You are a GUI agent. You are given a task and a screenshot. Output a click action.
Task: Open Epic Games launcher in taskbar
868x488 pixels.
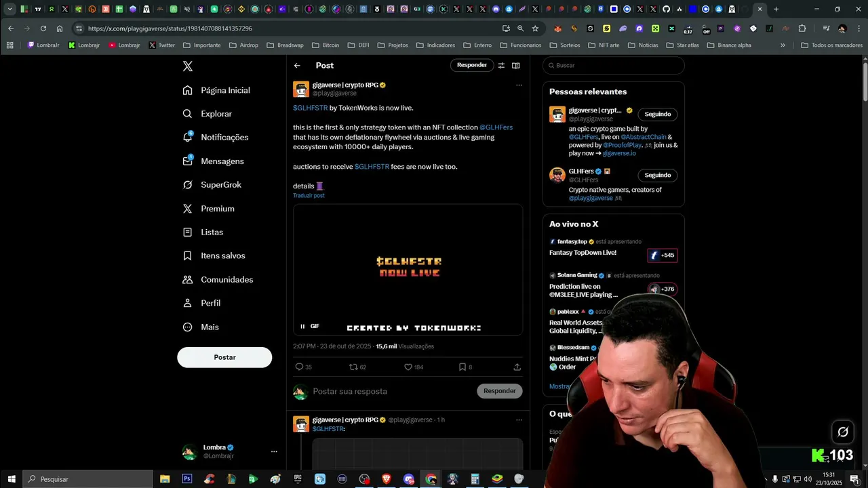[298, 479]
